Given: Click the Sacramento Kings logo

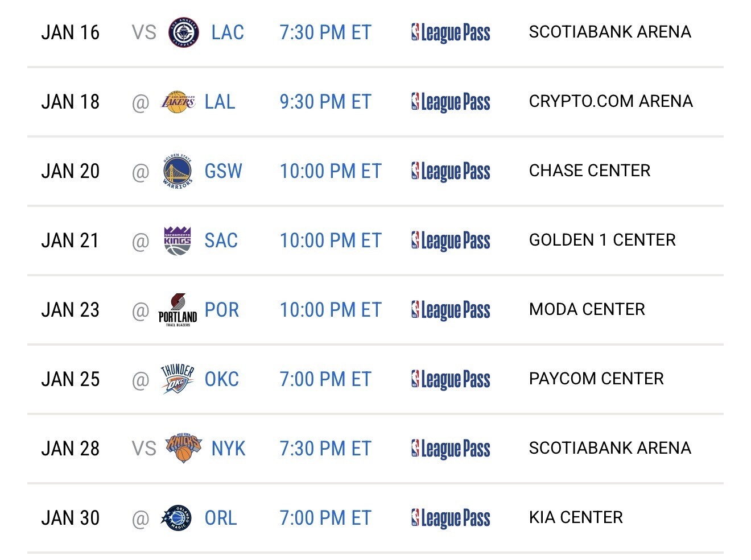Looking at the screenshot, I should pyautogui.click(x=178, y=240).
